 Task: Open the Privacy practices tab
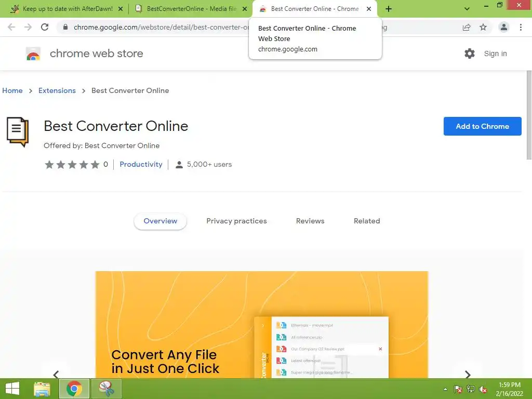coord(236,221)
